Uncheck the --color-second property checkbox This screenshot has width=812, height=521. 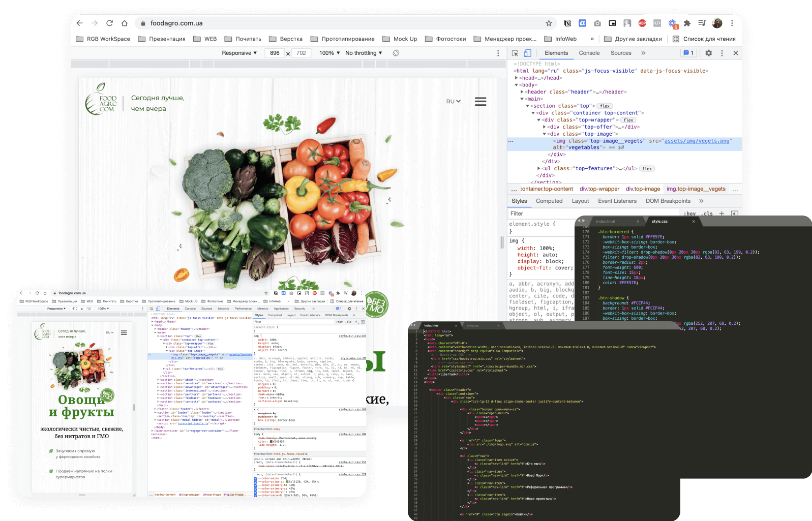(255, 495)
